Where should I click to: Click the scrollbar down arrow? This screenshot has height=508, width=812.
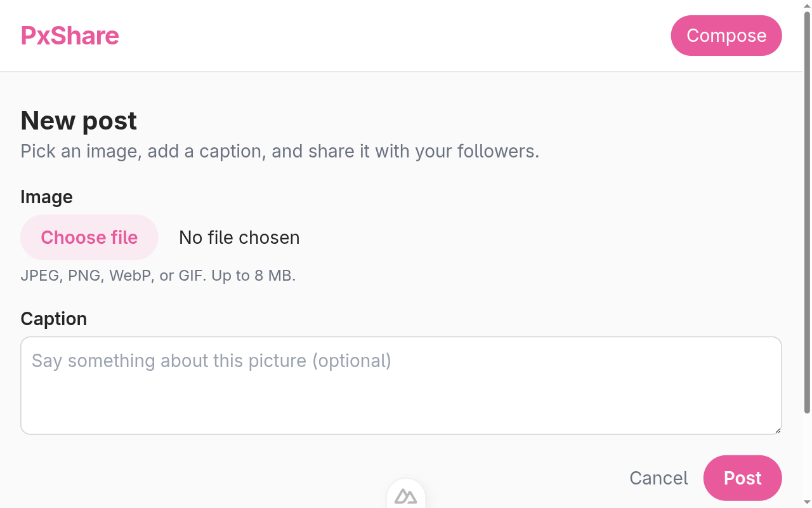coord(807,503)
